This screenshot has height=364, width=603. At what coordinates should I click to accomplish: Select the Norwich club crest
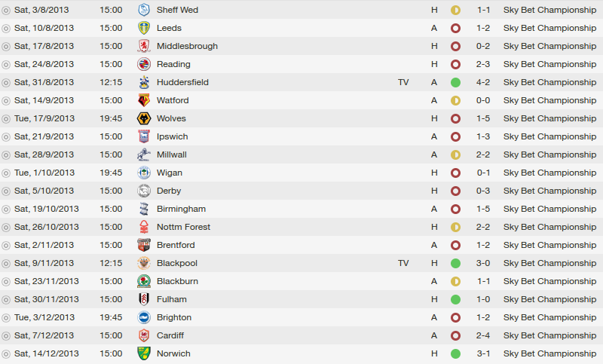(x=144, y=353)
